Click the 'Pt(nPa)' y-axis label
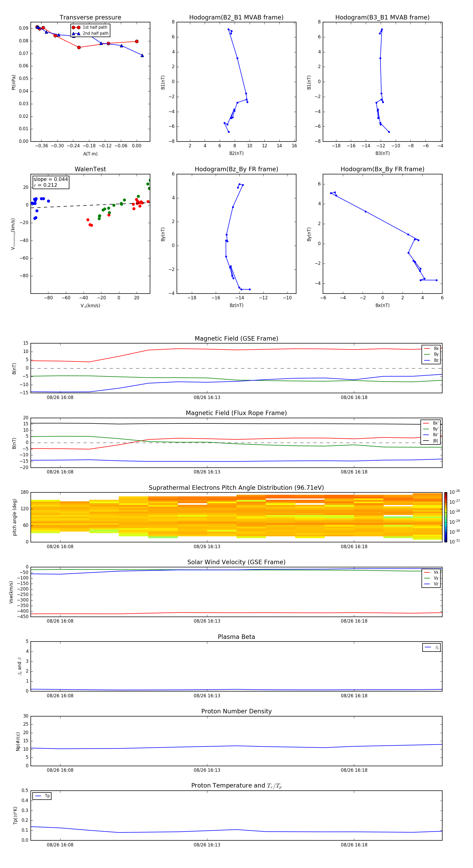This screenshot has width=473, height=868. point(13,82)
